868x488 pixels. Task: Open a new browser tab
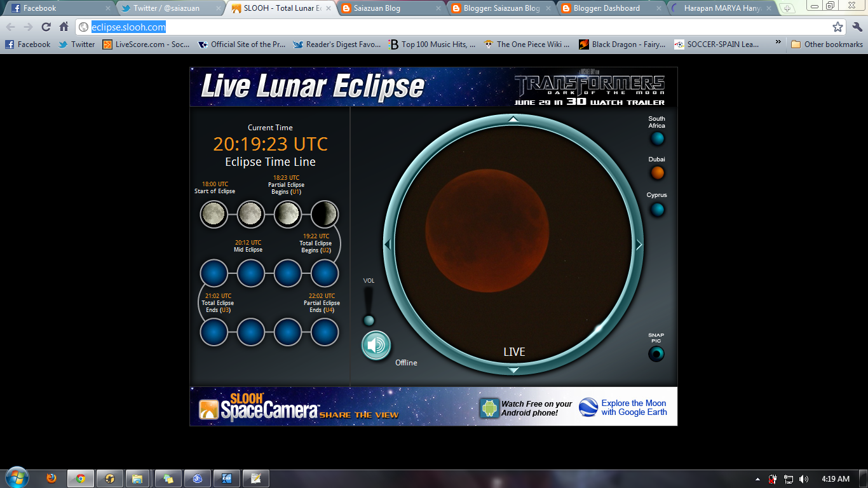[x=787, y=8]
